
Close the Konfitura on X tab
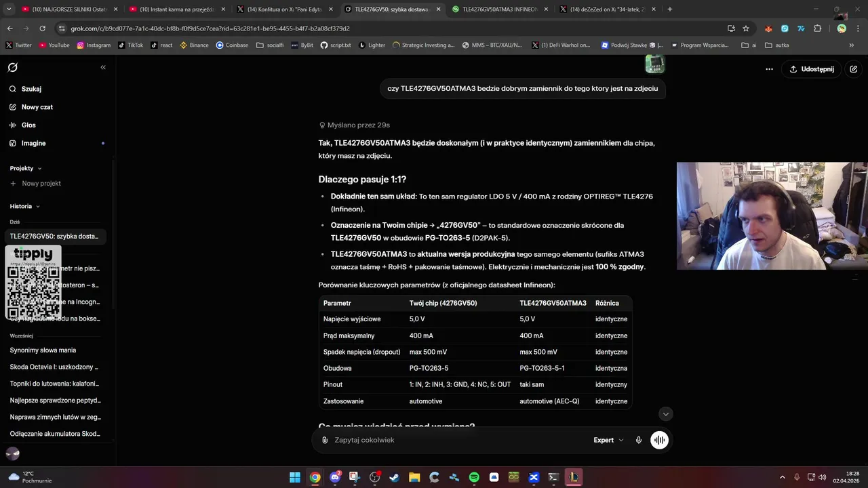330,9
